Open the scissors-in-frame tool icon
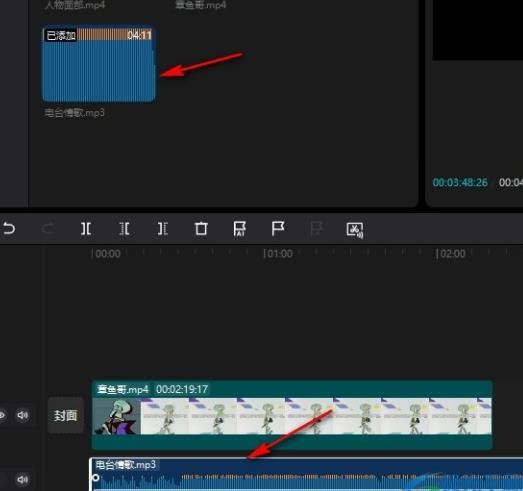Image resolution: width=523 pixels, height=491 pixels. (x=355, y=230)
